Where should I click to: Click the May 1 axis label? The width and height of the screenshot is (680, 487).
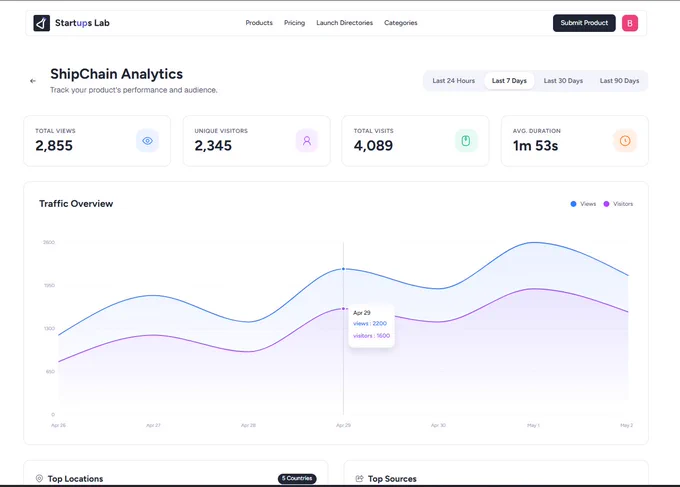(x=533, y=425)
